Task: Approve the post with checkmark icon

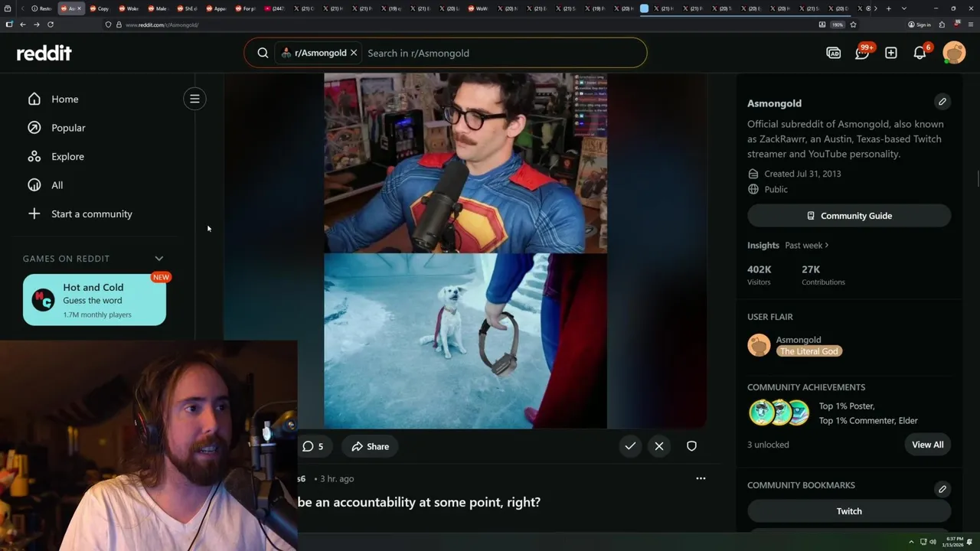Action: click(630, 446)
